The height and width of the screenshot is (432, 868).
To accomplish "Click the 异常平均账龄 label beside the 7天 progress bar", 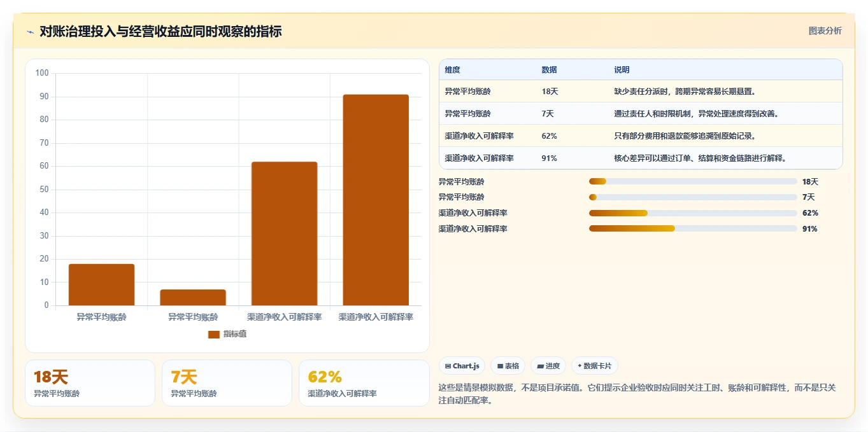I will 462,197.
